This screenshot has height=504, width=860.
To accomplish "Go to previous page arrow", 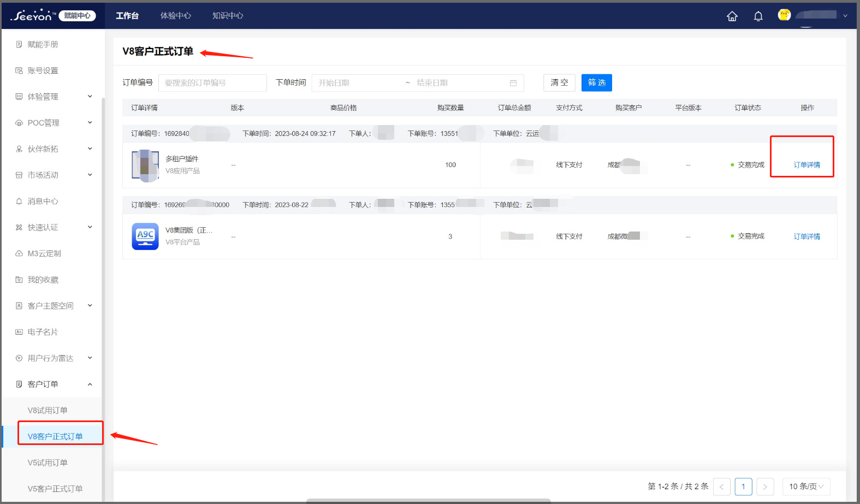I will [721, 487].
